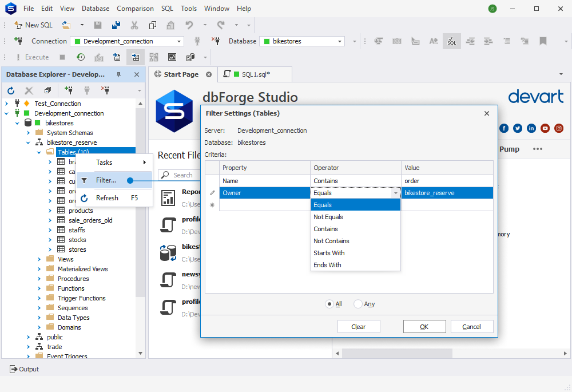
Task: Choose Filter... in the context menu
Action: [114, 180]
